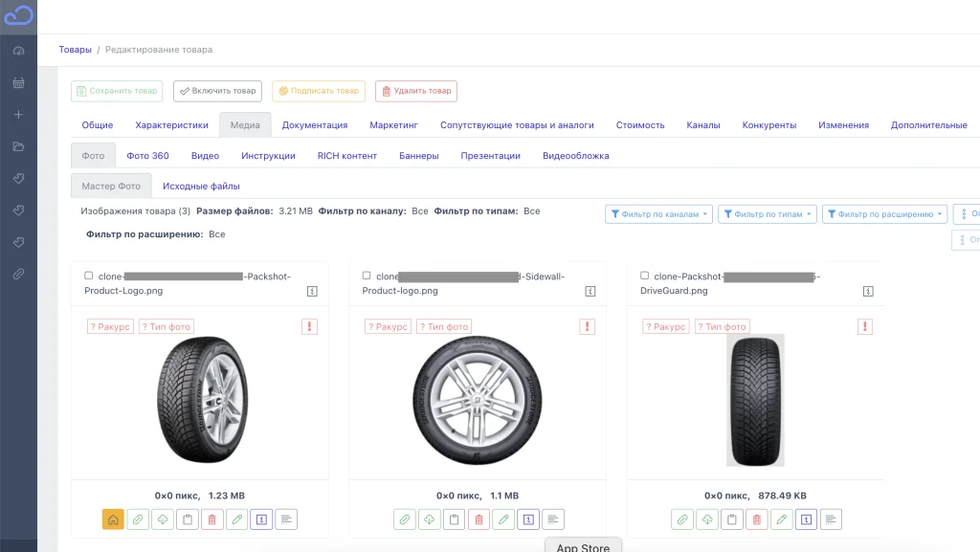Image resolution: width=980 pixels, height=552 pixels.
Task: Click the numbered box icon under 878.49 KB image
Action: pyautogui.click(x=806, y=519)
